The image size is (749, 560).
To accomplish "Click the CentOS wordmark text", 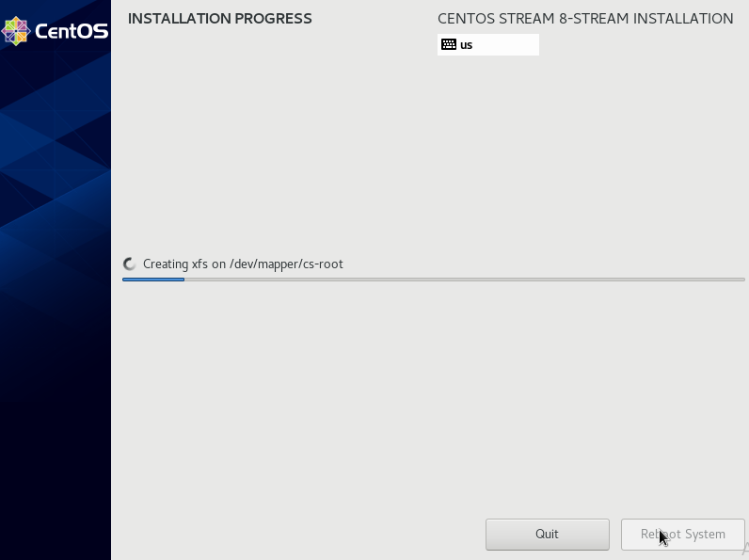I will [72, 32].
